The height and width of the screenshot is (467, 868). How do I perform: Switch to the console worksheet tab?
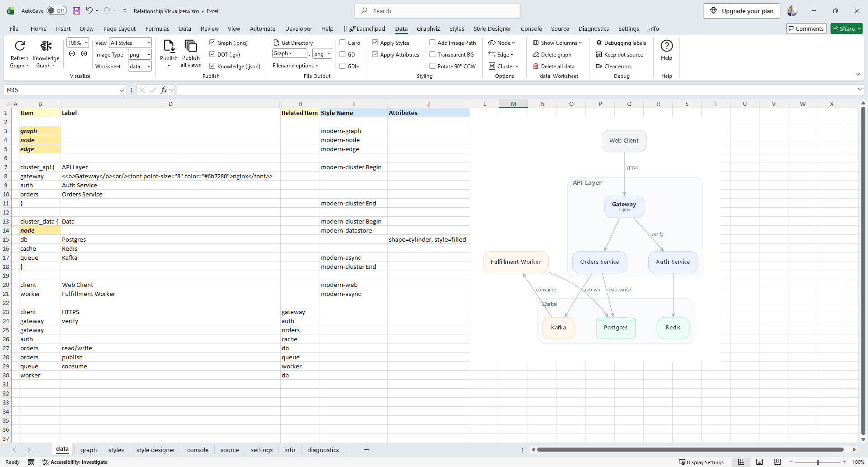(x=198, y=450)
